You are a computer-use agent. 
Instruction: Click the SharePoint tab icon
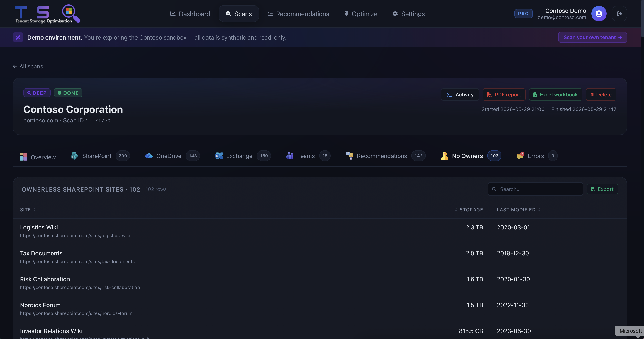(x=74, y=156)
